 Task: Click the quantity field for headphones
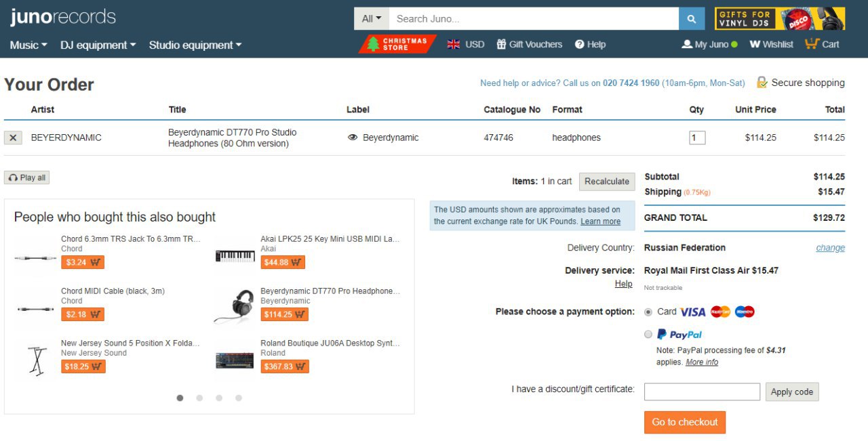pyautogui.click(x=697, y=138)
